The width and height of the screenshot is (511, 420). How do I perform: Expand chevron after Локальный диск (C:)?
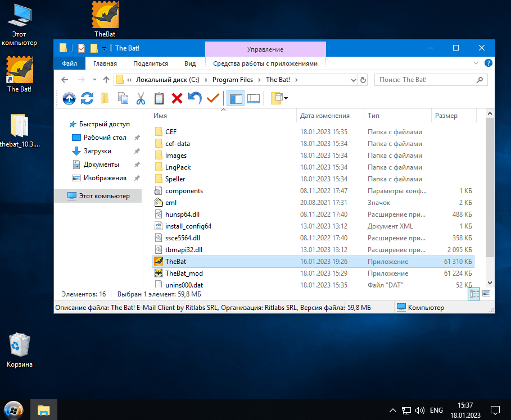click(206, 80)
